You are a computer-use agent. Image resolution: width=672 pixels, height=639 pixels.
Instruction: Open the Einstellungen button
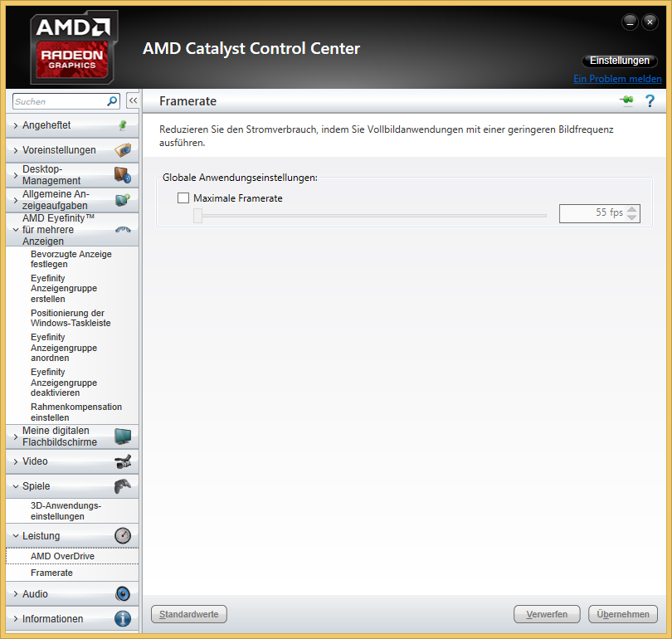click(x=619, y=61)
